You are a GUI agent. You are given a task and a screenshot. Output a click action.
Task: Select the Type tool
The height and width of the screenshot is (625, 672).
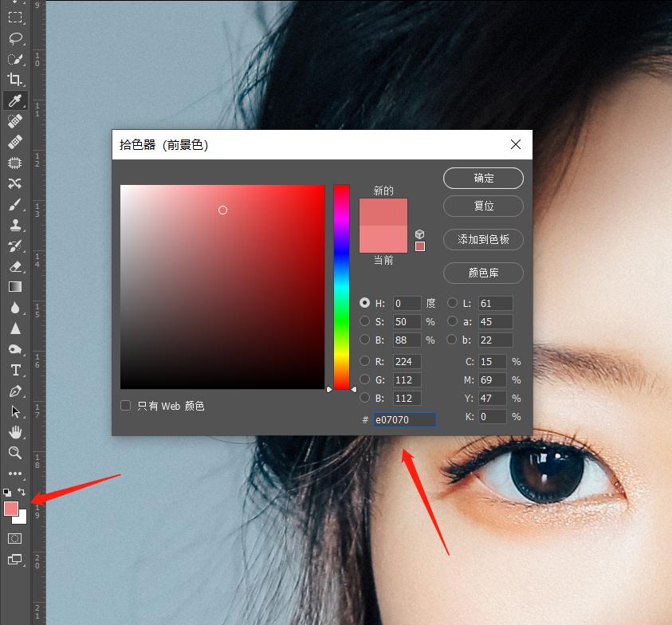(x=15, y=370)
